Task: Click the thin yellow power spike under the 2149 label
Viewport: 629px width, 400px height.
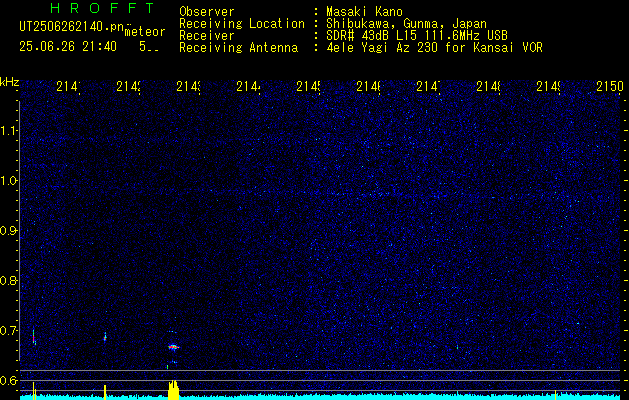Action: coord(555,394)
